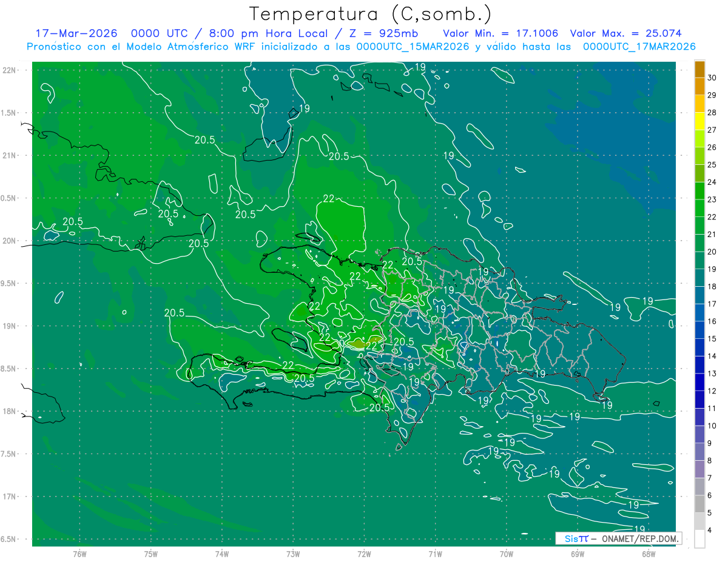This screenshot has width=728, height=562.
Task: Click the 68W longitude axis label
Action: (649, 554)
